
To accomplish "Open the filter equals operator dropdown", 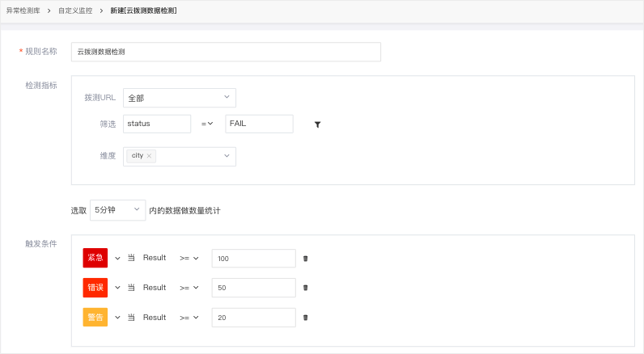I will pos(207,124).
